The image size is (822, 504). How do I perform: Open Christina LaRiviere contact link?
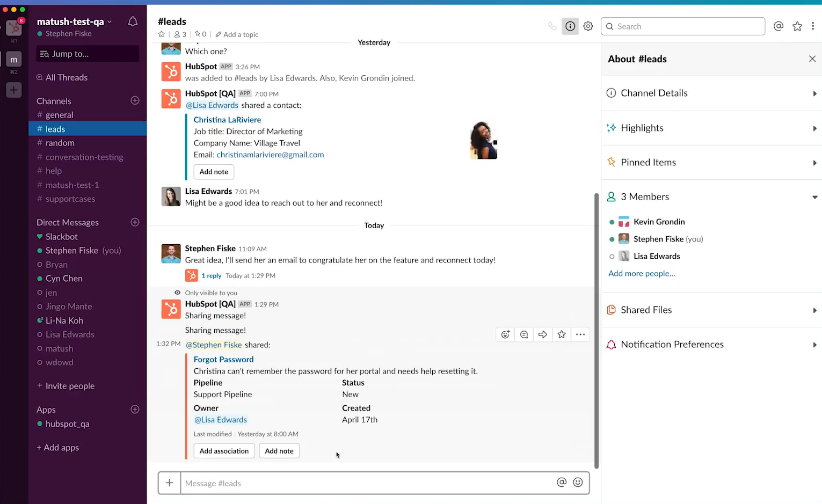(227, 120)
